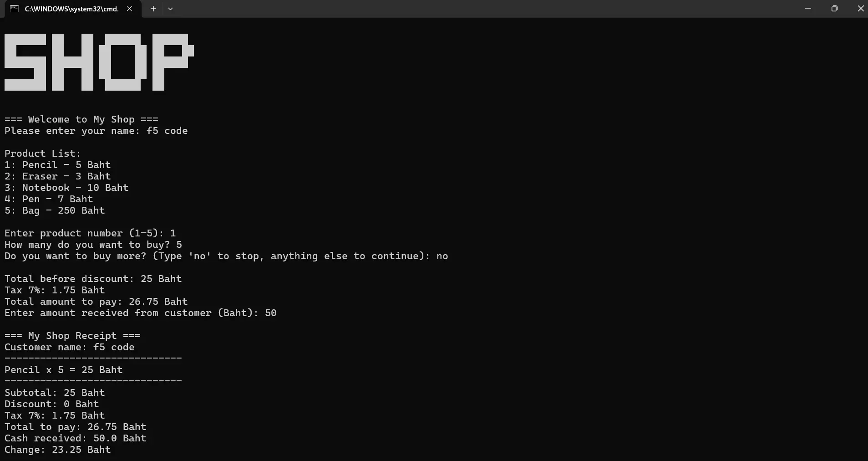Click the customer name f5 code text
This screenshot has height=461, width=868.
pyautogui.click(x=69, y=347)
